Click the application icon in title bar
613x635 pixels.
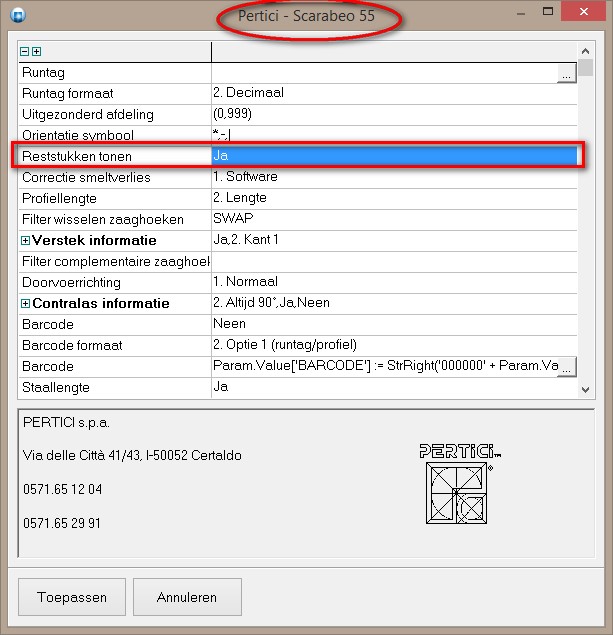(18, 15)
